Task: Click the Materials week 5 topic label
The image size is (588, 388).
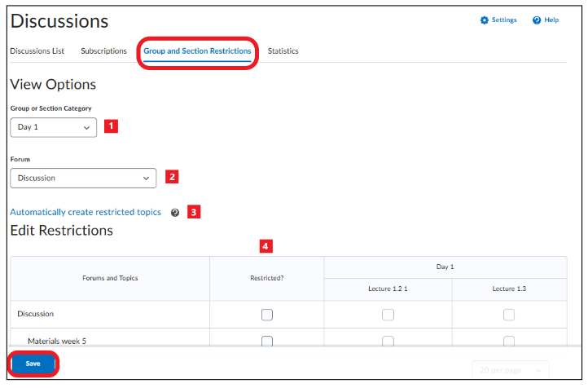Action: [x=57, y=341]
